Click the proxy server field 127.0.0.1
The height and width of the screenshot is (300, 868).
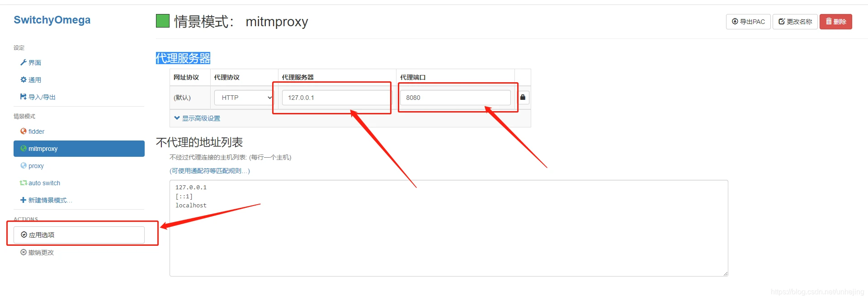(x=336, y=98)
